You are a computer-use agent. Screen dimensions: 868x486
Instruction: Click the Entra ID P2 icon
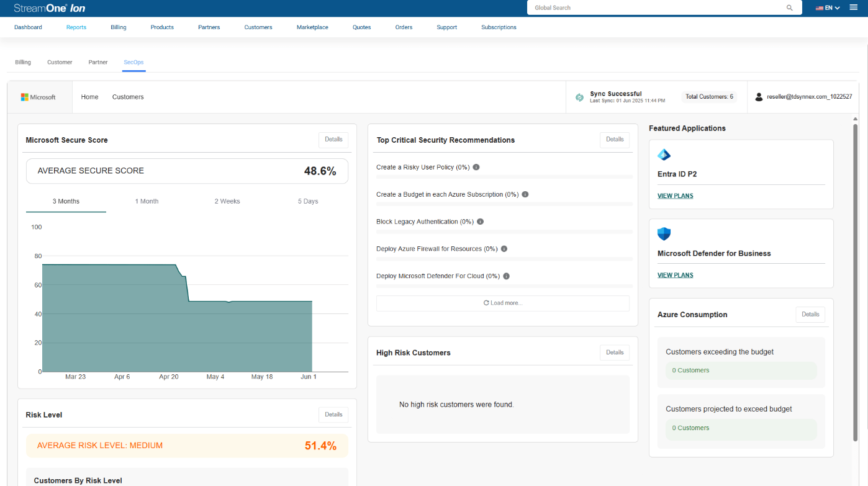664,155
